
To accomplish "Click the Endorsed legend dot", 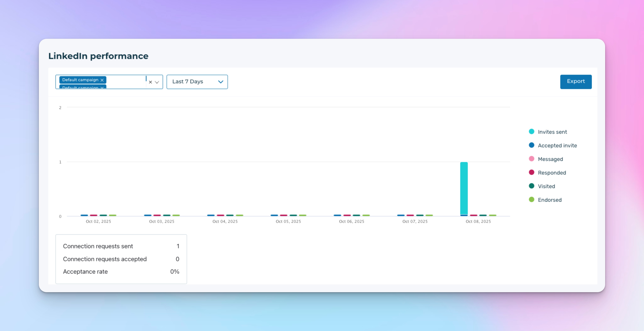I will [532, 200].
